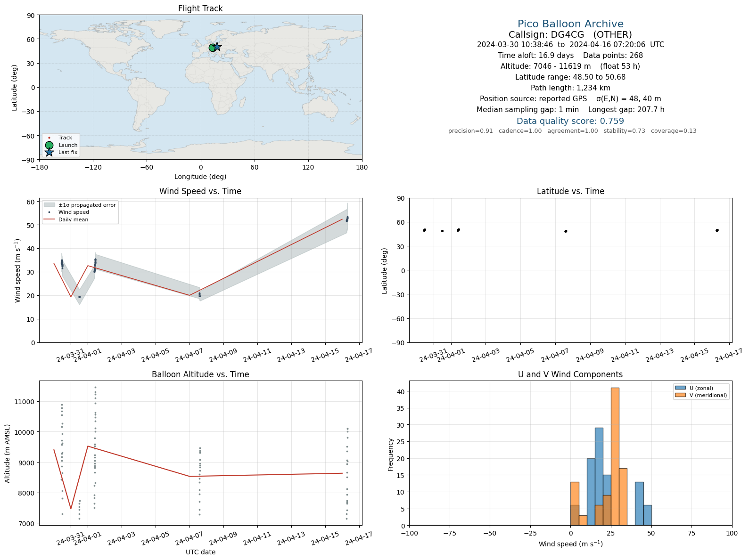Viewport: 749px width, 560px height.
Task: Click 'Path length: 1,234 km'
Action: click(x=570, y=88)
